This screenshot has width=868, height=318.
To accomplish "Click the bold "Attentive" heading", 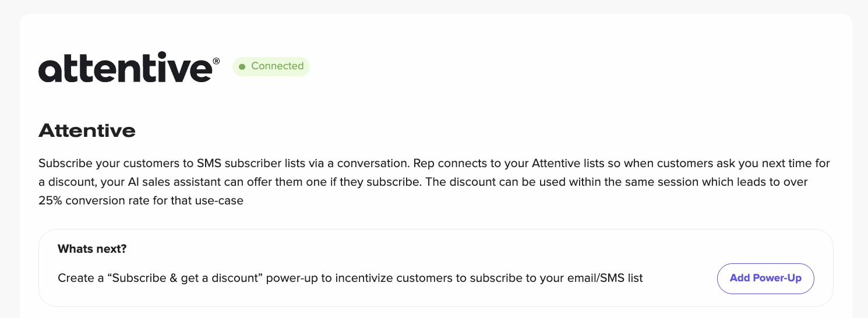I will pos(87,130).
